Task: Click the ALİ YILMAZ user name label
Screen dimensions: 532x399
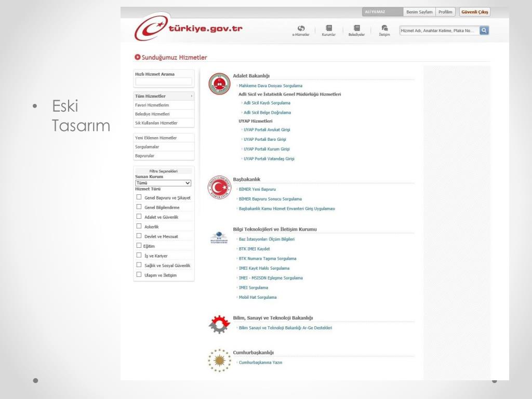Action: pyautogui.click(x=375, y=12)
